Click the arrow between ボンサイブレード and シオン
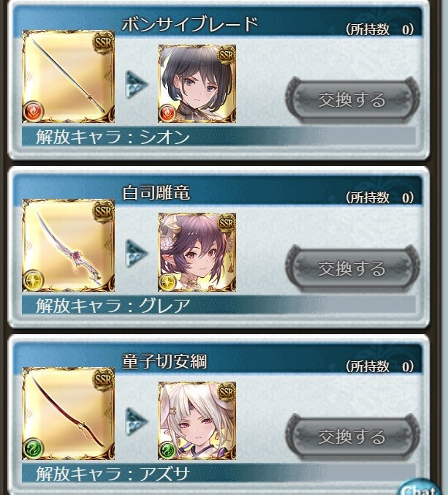 (136, 85)
